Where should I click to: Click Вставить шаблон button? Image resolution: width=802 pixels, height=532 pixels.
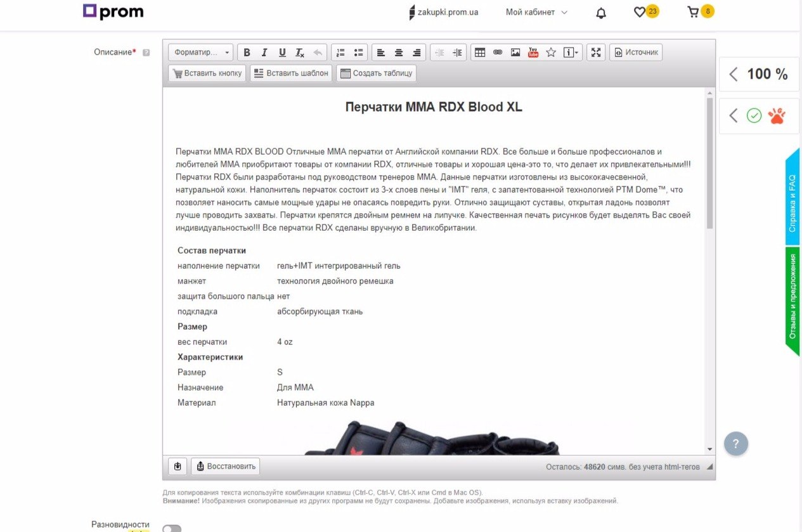pyautogui.click(x=291, y=73)
